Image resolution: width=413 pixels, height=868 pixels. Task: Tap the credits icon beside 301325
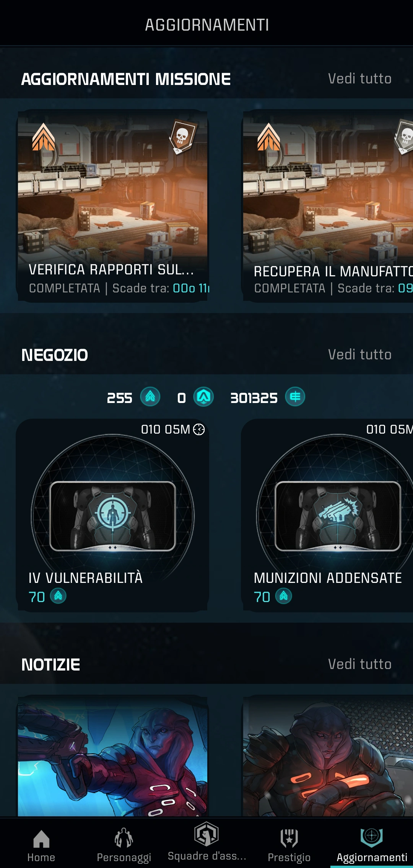coord(295,396)
